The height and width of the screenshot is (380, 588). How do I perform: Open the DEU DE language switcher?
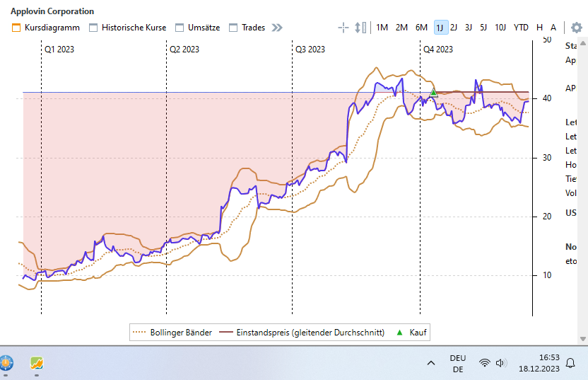[x=458, y=364]
